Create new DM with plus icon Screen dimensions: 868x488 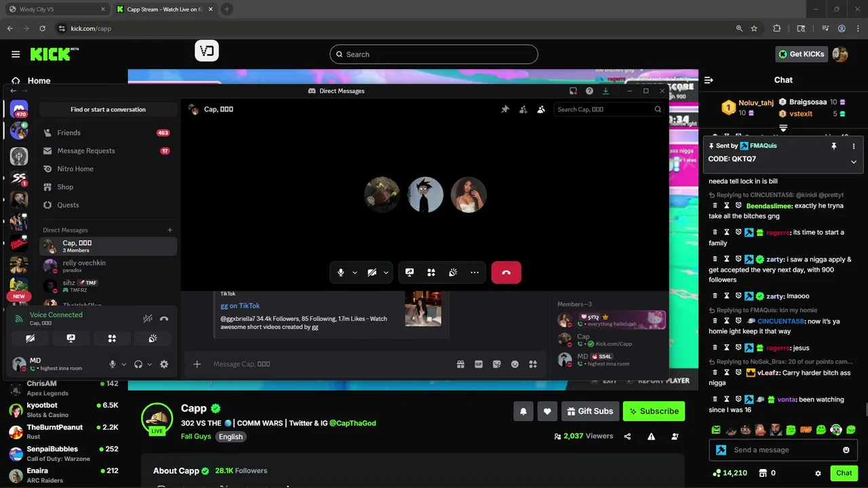point(170,230)
